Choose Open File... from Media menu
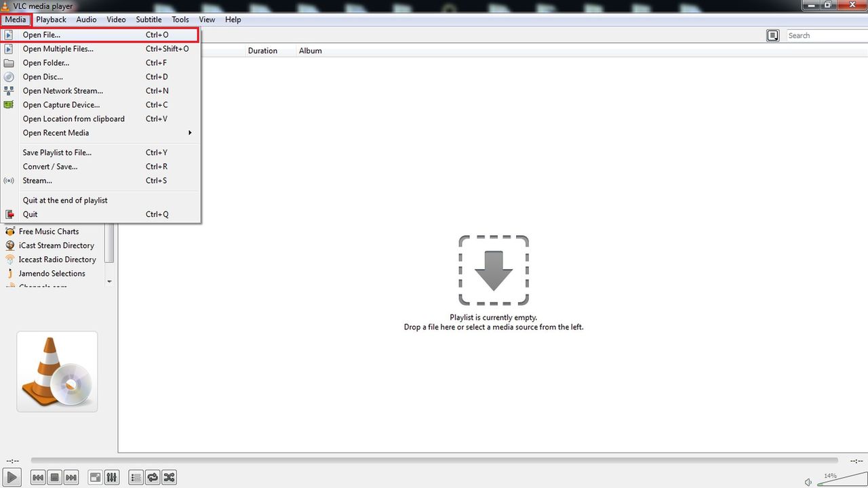868x488 pixels. point(100,35)
